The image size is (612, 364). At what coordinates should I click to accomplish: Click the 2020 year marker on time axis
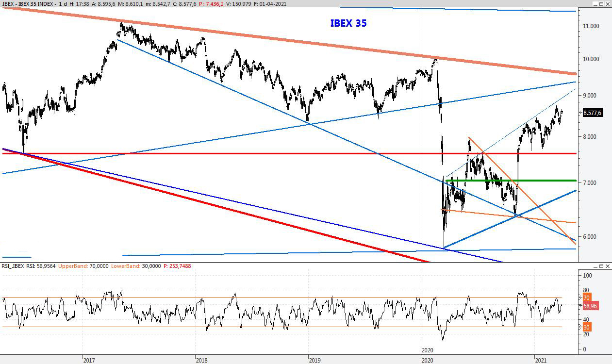click(x=428, y=360)
